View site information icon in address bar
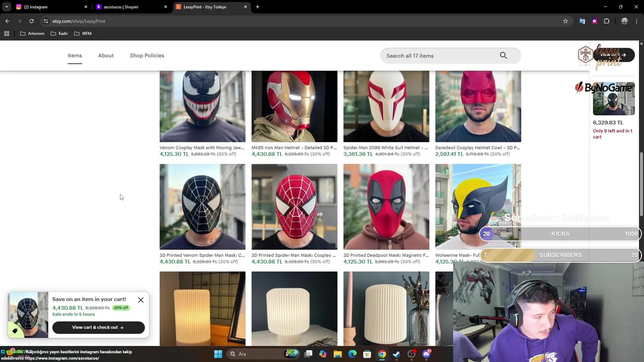 coord(46,21)
